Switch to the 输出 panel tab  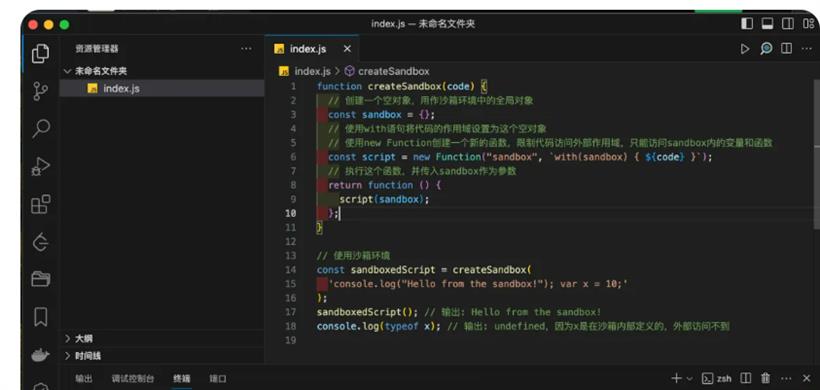pyautogui.click(x=84, y=378)
